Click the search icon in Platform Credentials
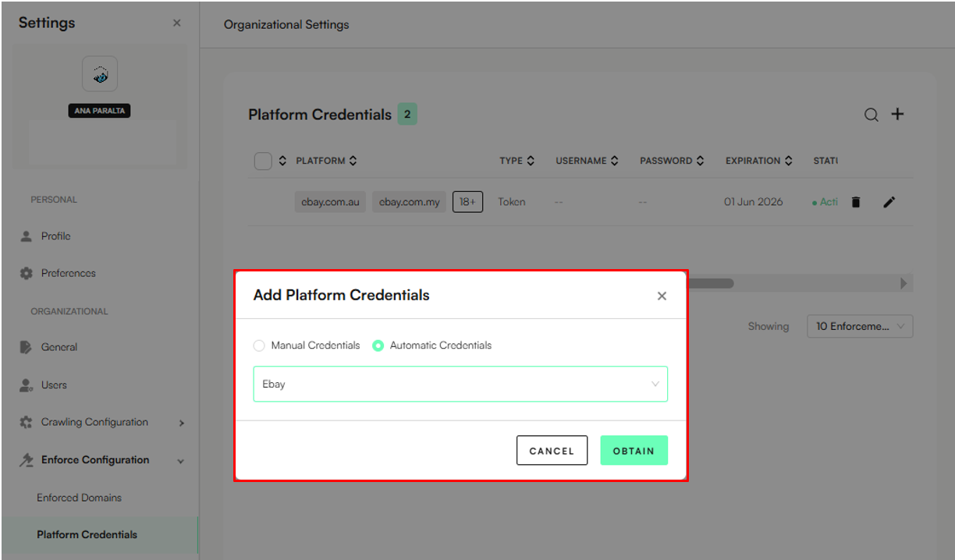 [x=871, y=115]
